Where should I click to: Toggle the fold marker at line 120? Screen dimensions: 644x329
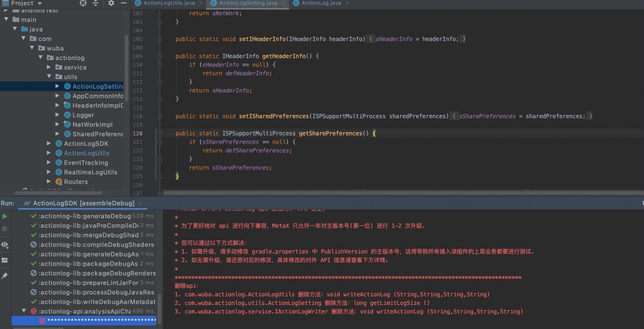[x=160, y=133]
